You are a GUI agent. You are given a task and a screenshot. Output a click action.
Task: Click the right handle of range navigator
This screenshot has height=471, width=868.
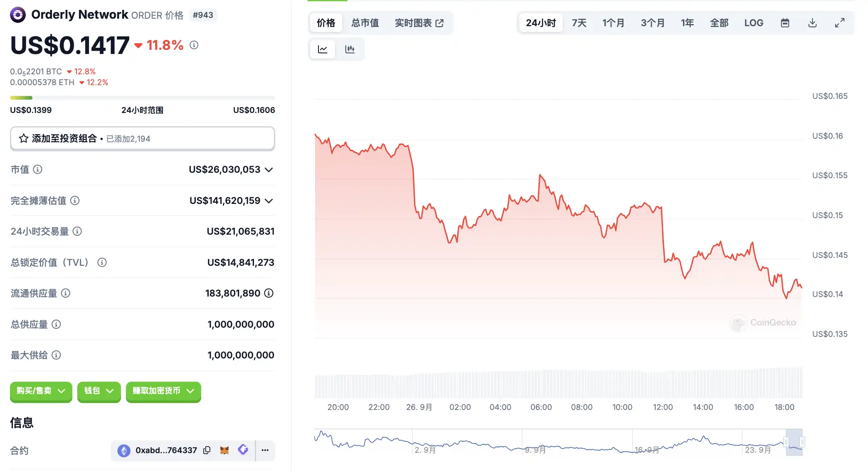click(x=802, y=442)
